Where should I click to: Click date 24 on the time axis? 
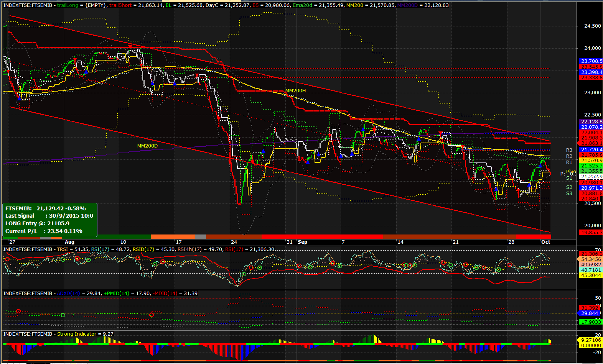click(234, 242)
